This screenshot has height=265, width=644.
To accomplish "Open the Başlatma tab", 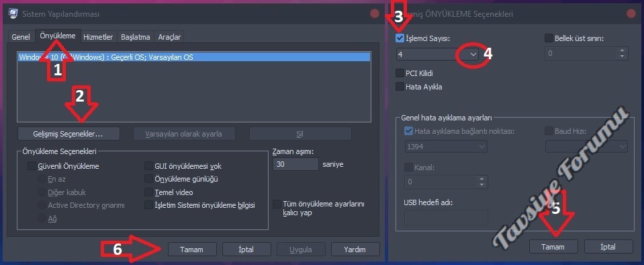I will (x=135, y=37).
